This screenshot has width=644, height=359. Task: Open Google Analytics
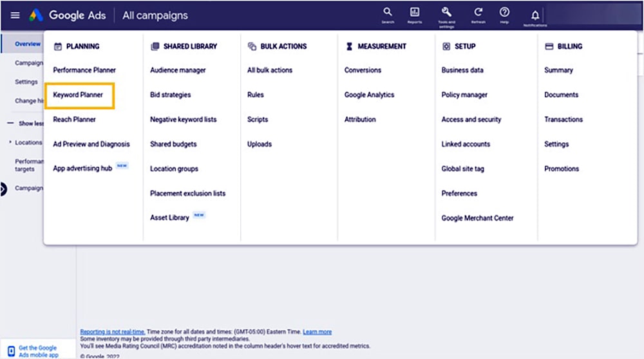[369, 95]
